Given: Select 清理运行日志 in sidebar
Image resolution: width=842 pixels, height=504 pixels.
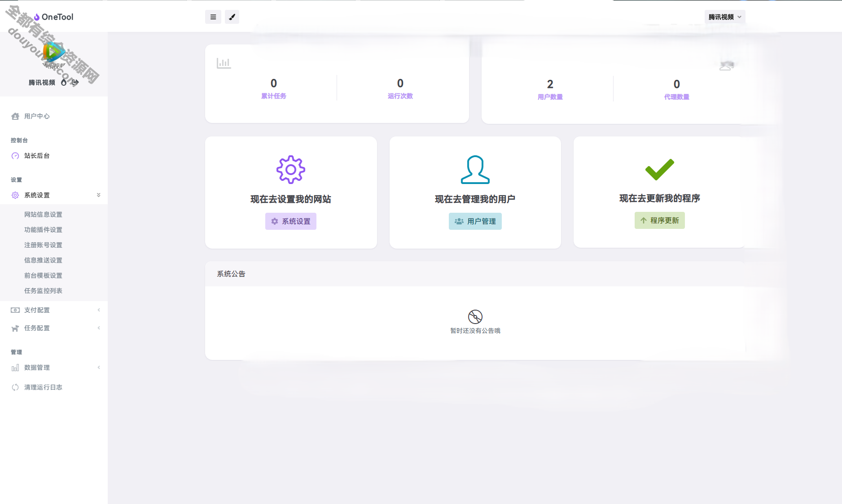Looking at the screenshot, I should point(54,387).
